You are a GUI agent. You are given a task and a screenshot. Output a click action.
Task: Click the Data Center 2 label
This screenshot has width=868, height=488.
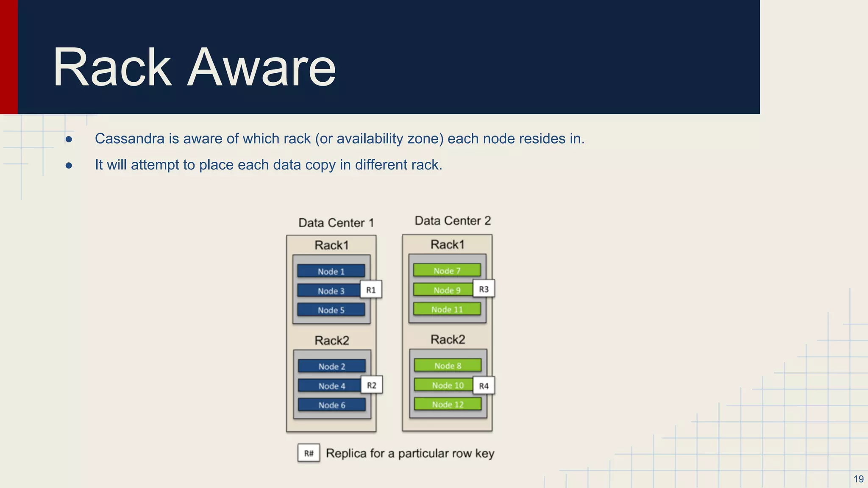pos(453,221)
